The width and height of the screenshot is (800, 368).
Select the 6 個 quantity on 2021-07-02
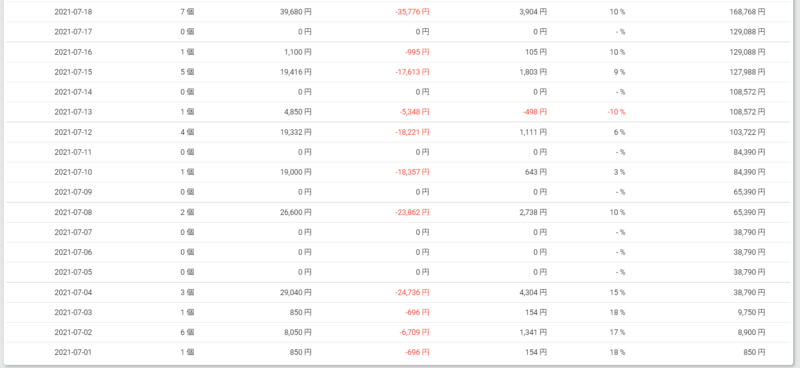click(187, 332)
